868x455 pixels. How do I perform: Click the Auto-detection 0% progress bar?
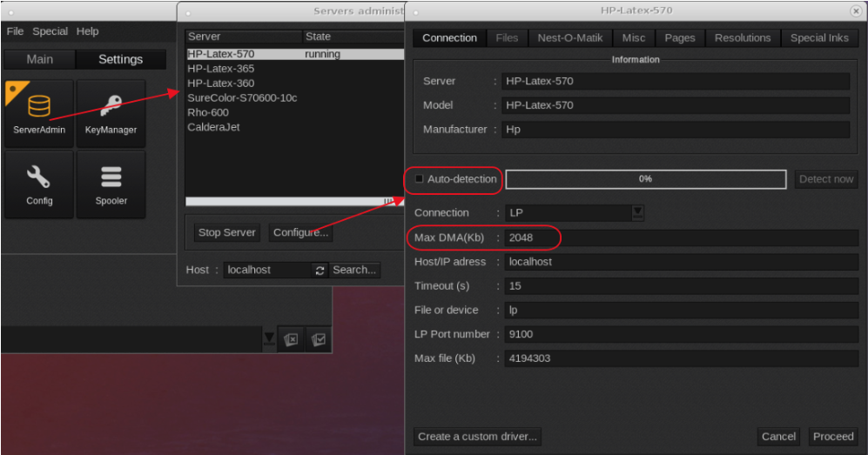point(645,179)
